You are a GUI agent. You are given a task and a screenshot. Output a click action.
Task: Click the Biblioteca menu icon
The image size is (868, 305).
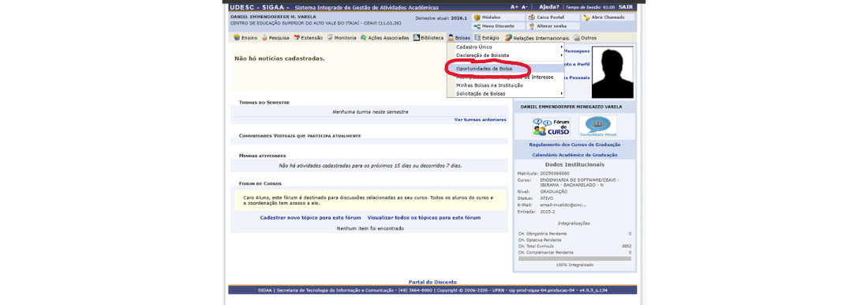417,38
